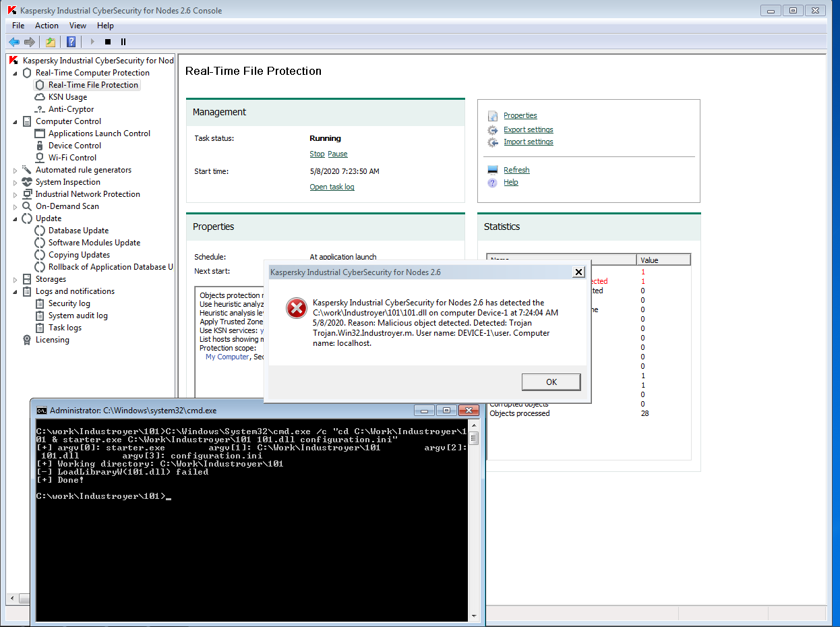This screenshot has width=840, height=627.
Task: Click the KSN Usage cloud icon
Action: pyautogui.click(x=40, y=97)
